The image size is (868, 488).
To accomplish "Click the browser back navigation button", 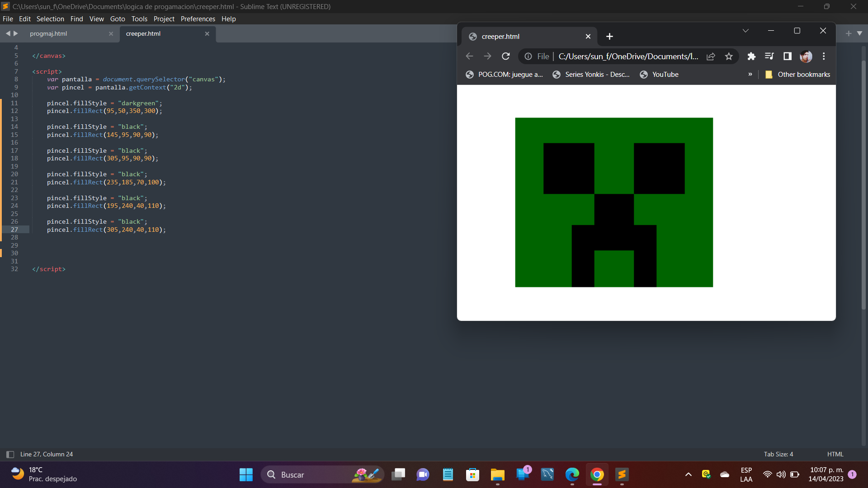I will tap(469, 56).
